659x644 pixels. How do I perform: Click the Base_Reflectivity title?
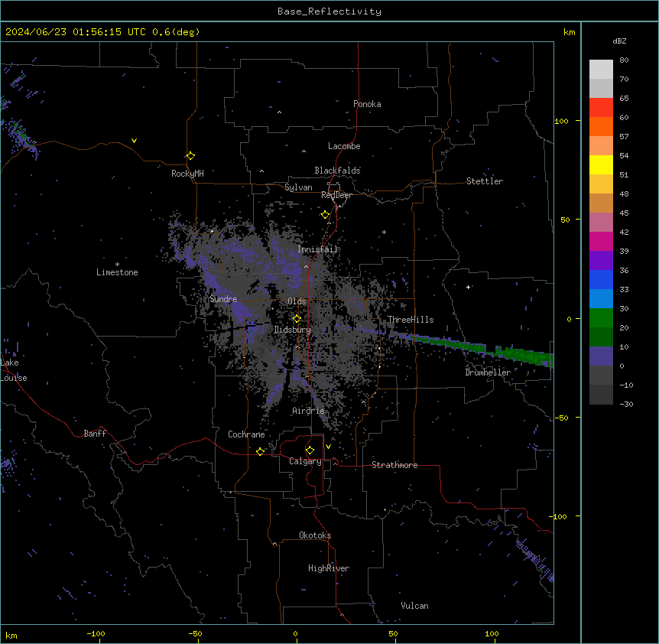329,11
